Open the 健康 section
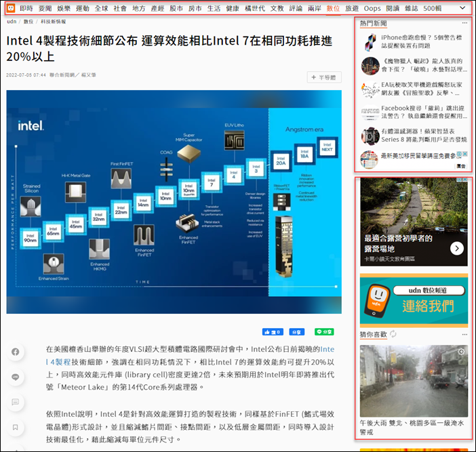 coord(233,9)
